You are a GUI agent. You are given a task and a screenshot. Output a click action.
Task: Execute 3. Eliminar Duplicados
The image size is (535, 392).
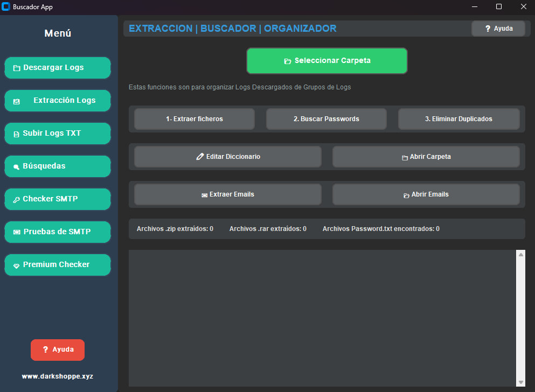pos(458,118)
